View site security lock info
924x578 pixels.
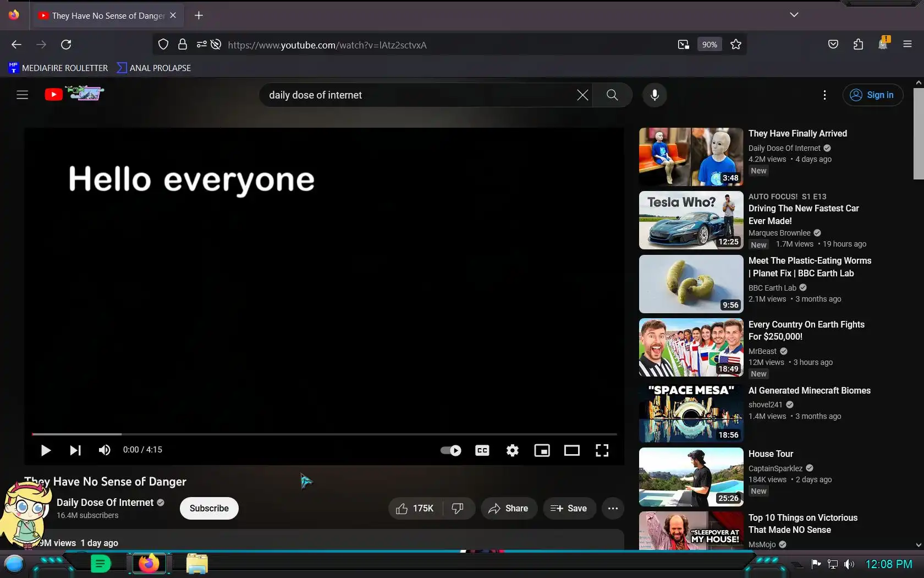pos(183,45)
